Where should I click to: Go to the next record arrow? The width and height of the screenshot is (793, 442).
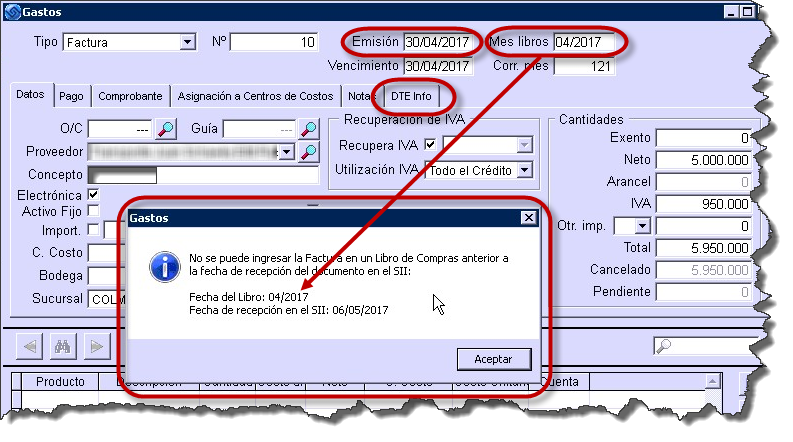coord(96,347)
